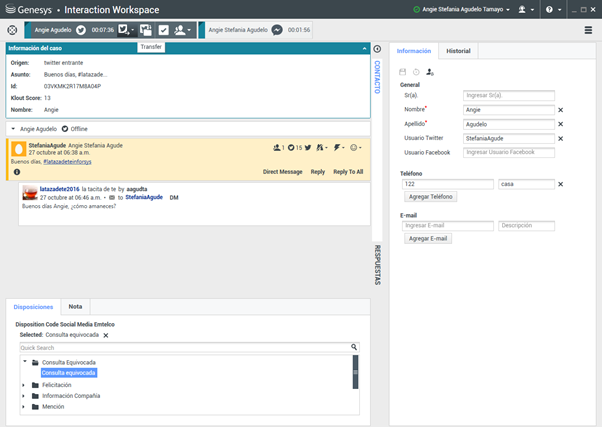602x427 pixels.
Task: Open the StefaniaAgude recipient link in DM
Action: [x=144, y=197]
